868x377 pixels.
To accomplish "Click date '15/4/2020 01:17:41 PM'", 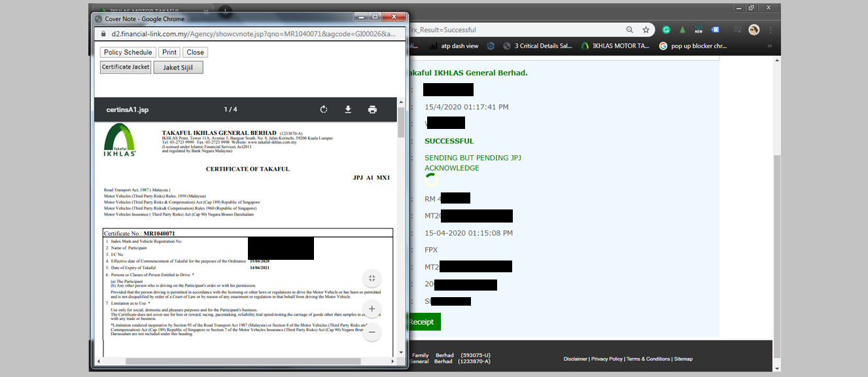I will [x=466, y=107].
